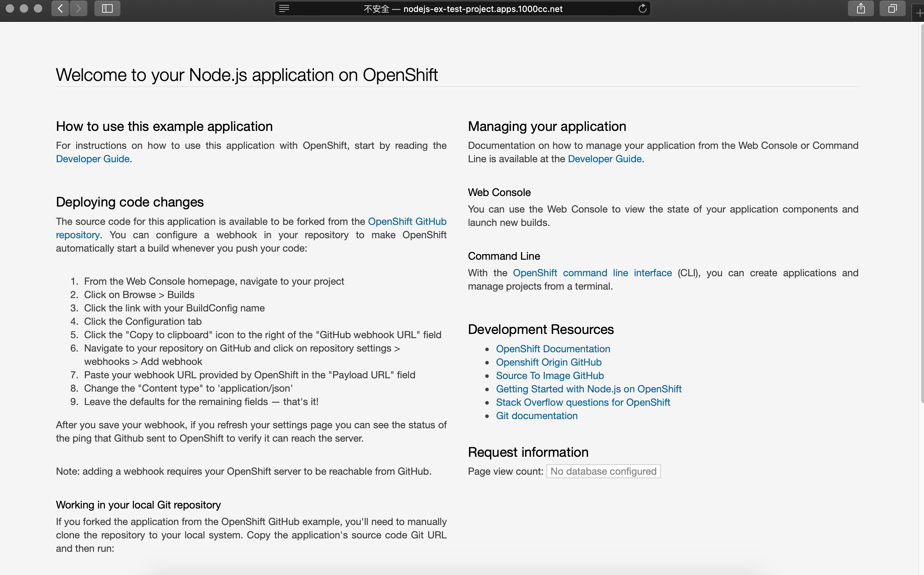
Task: Click the address bar URL field
Action: pyautogui.click(x=462, y=8)
